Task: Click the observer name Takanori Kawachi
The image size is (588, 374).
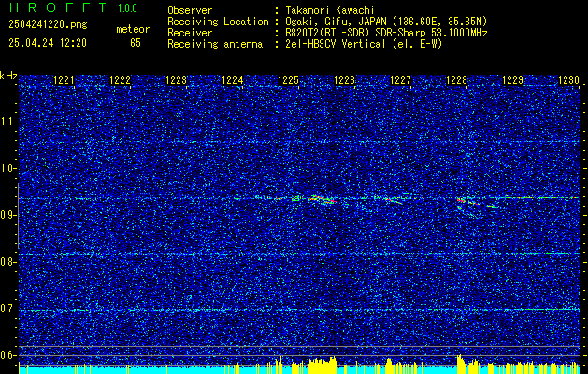Action: (x=329, y=10)
